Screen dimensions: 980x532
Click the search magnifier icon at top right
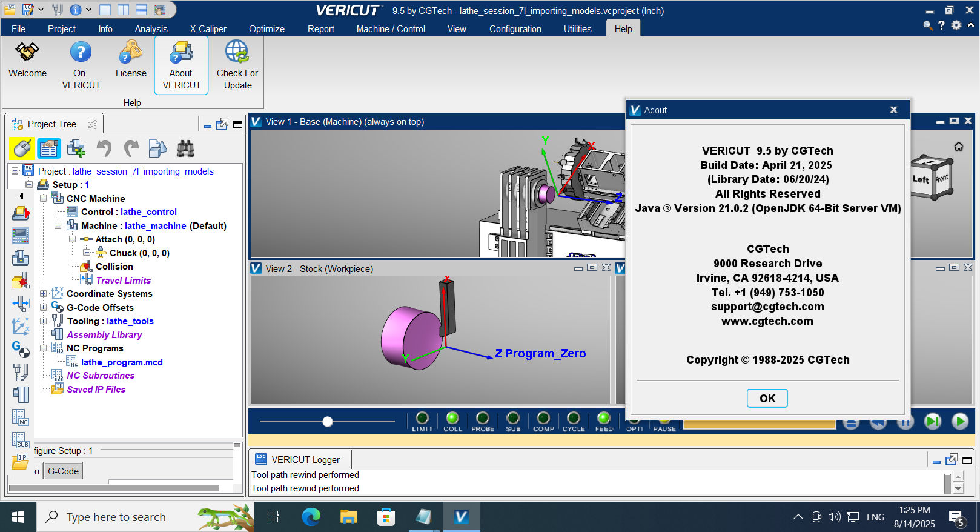(928, 25)
